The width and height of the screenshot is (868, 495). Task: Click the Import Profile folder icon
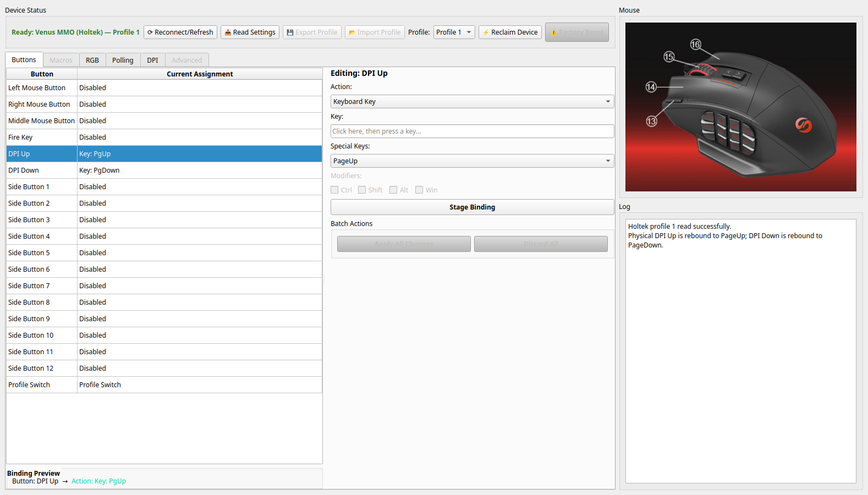(x=352, y=32)
